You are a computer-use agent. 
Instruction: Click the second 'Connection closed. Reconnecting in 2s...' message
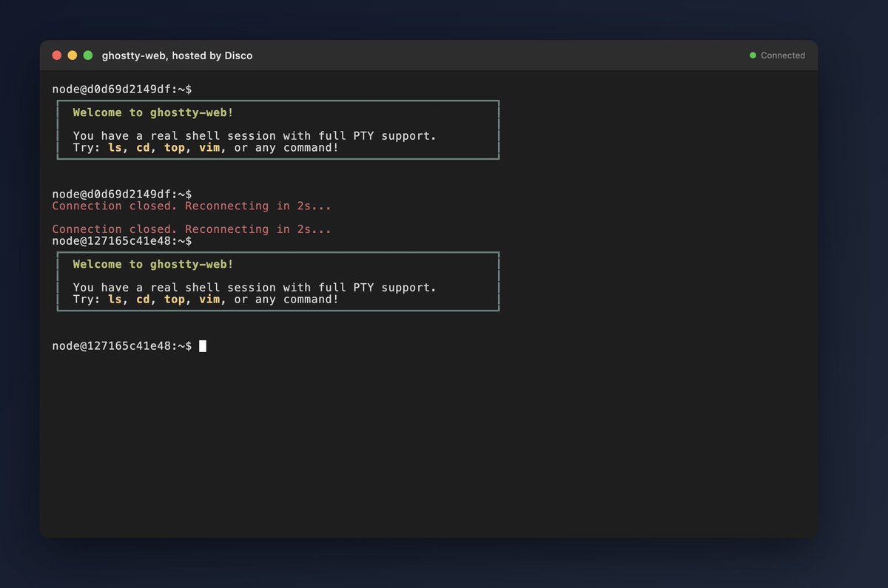192,229
